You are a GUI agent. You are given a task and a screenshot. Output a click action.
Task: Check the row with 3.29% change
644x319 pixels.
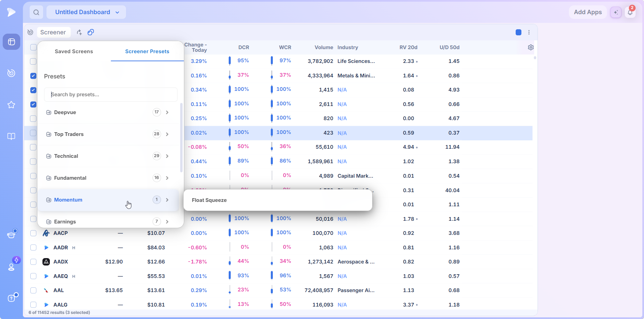click(33, 61)
